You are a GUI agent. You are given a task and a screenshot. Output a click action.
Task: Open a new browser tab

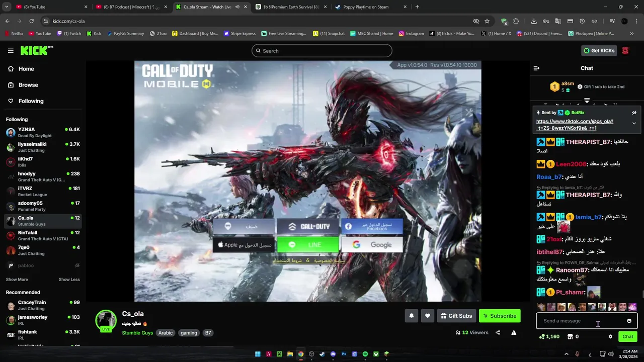click(x=417, y=7)
